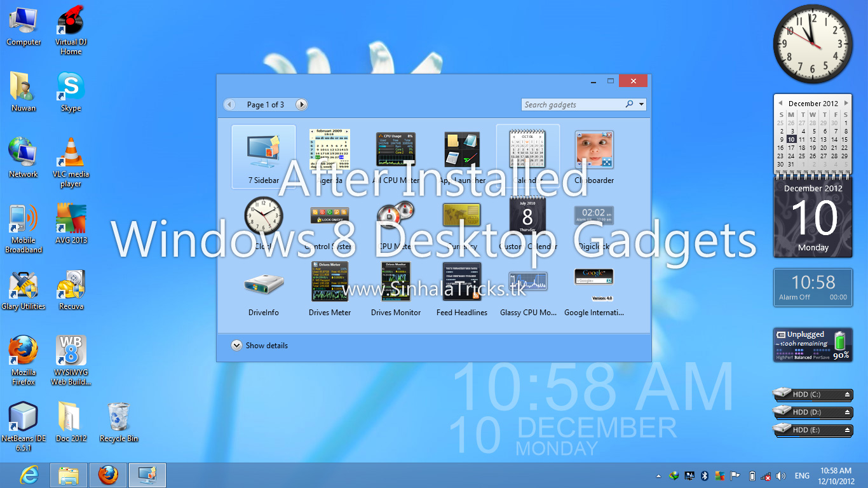Screen dimensions: 868x488
Task: Toggle Bluetooth from the system tray
Action: (x=705, y=475)
